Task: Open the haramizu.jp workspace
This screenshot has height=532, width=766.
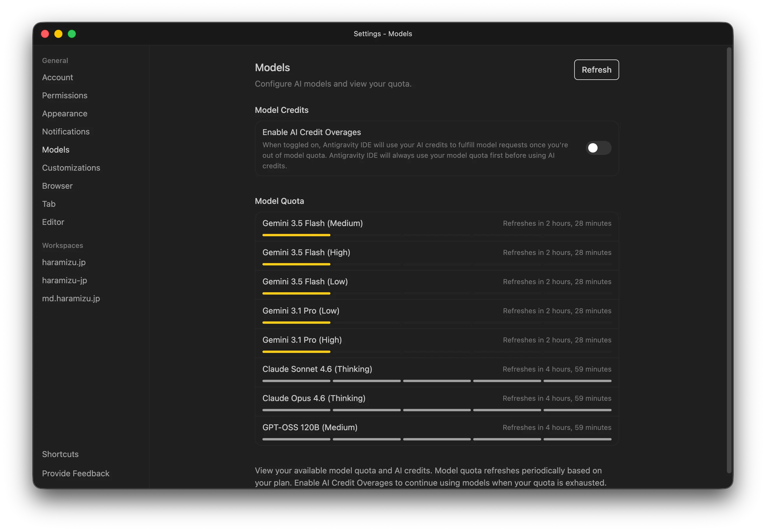Action: pos(64,262)
